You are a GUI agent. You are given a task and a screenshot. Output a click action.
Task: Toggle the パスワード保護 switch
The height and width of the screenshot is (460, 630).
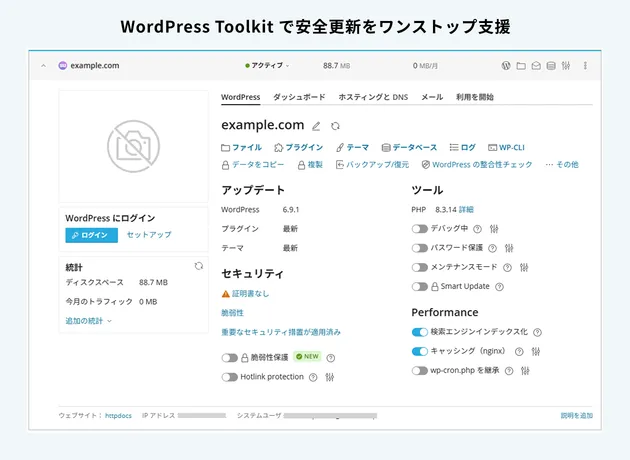click(420, 248)
